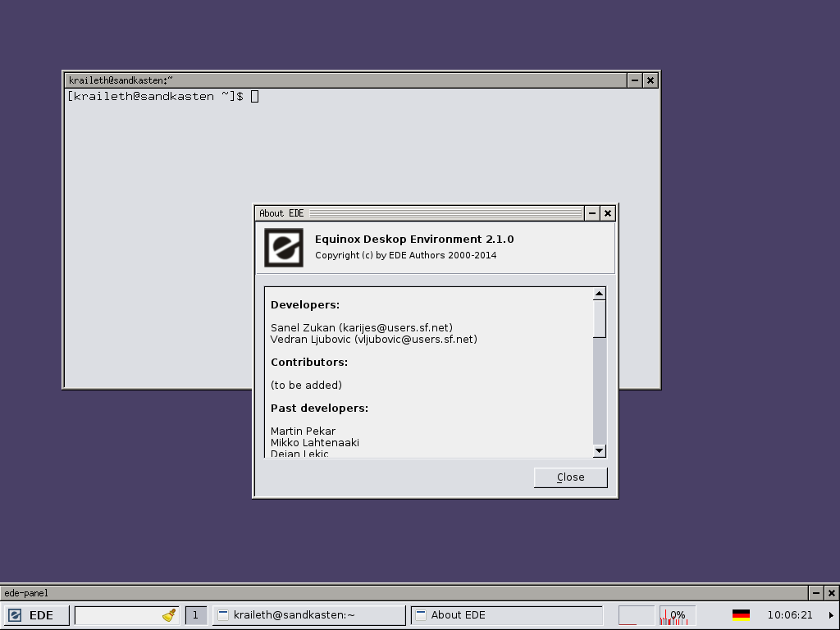Select workspace 1 in the pager
This screenshot has width=840, height=630.
(x=195, y=615)
